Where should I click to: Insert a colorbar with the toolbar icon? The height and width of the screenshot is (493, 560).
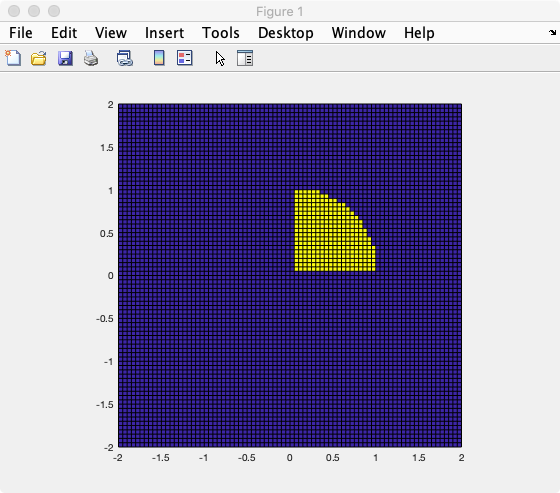[159, 58]
